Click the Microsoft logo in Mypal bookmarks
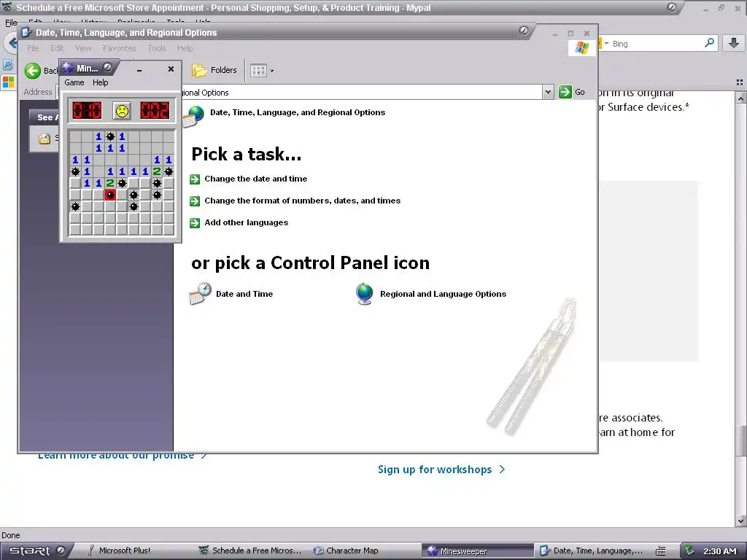This screenshot has height=560, width=747. tap(8, 82)
